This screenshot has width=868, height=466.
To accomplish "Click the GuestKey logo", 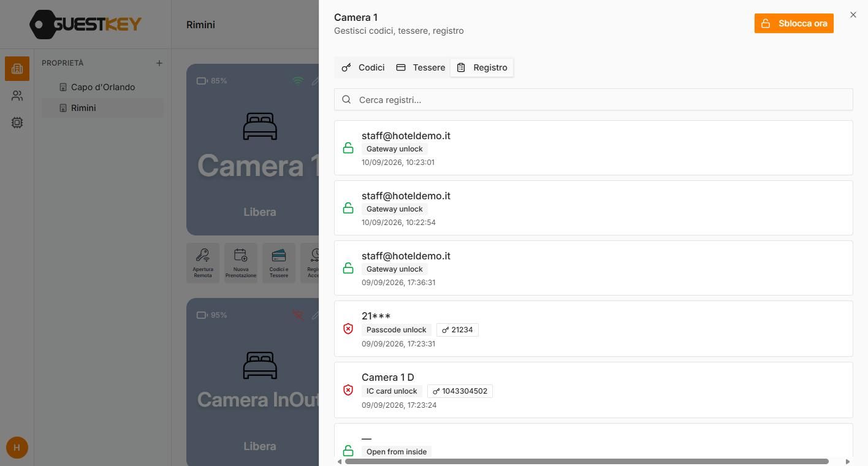I will click(x=86, y=25).
